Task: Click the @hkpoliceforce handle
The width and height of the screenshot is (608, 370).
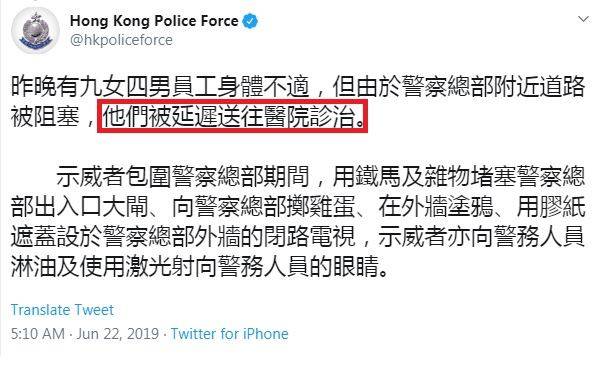Action: 121,40
